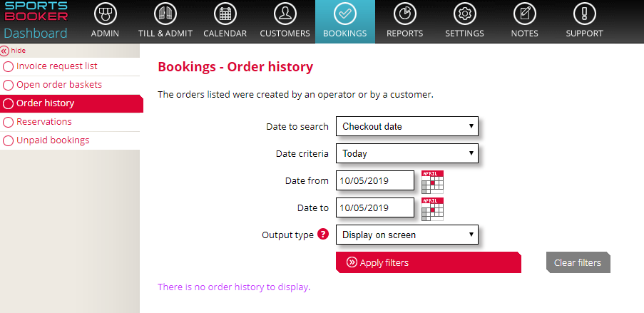Go to the Calendar icon
The image size is (644, 313).
tap(225, 14)
